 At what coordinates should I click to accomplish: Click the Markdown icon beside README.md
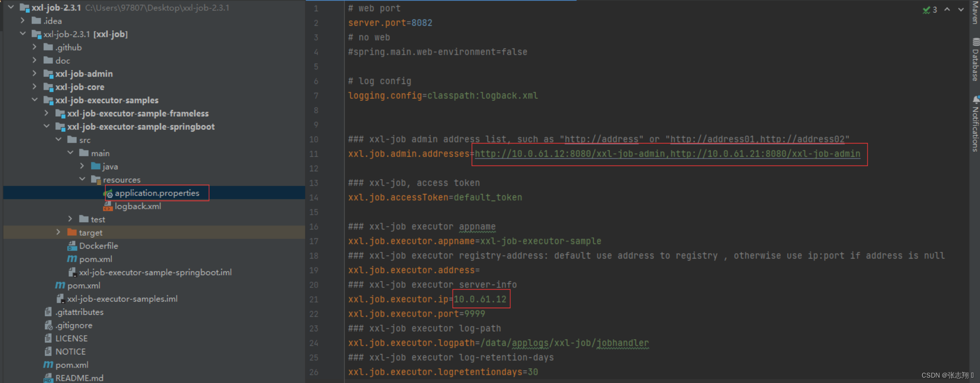click(48, 377)
